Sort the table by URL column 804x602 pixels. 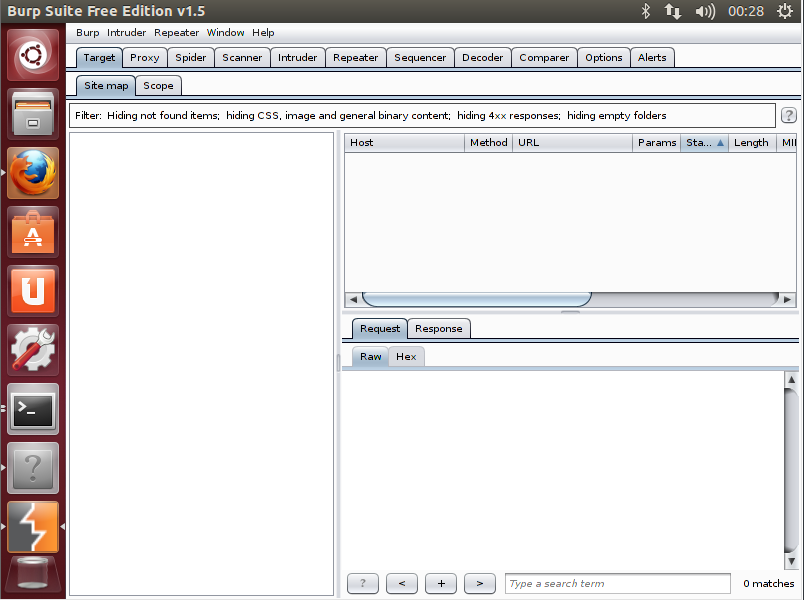pos(572,143)
